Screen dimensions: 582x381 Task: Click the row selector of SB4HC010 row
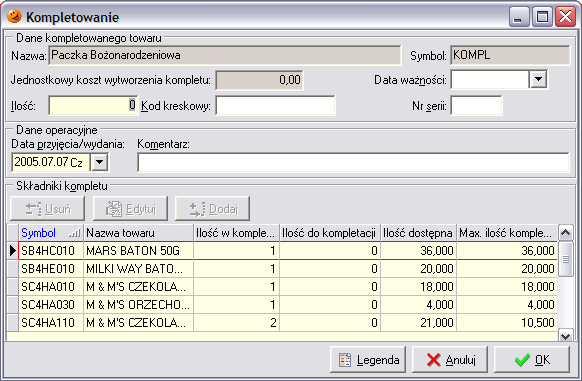(13, 251)
